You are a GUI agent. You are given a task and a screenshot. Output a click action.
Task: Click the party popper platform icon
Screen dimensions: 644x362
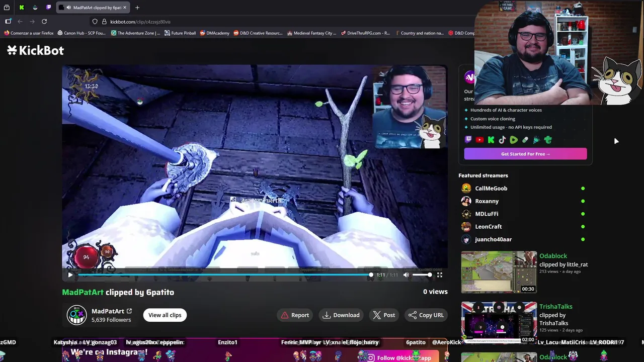point(536,140)
